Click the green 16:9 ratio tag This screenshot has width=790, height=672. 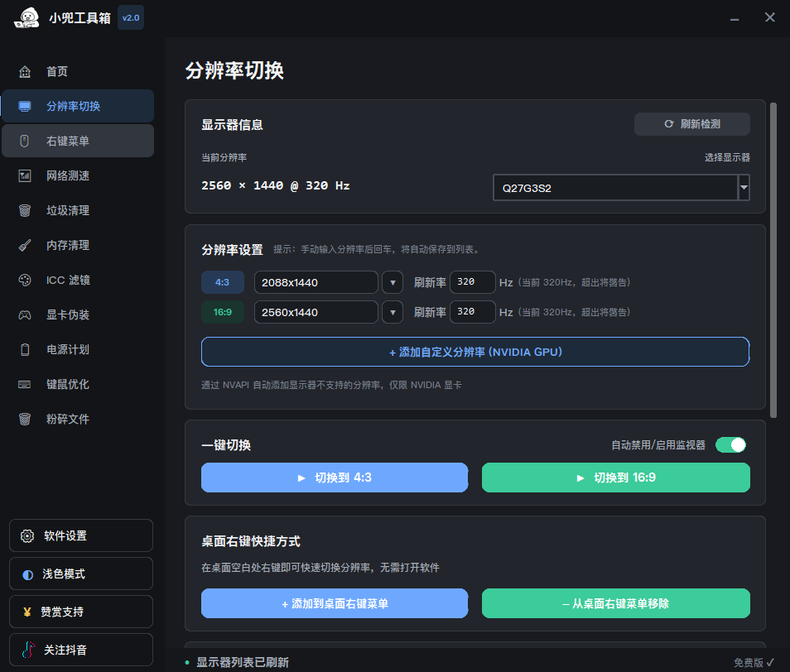[223, 312]
